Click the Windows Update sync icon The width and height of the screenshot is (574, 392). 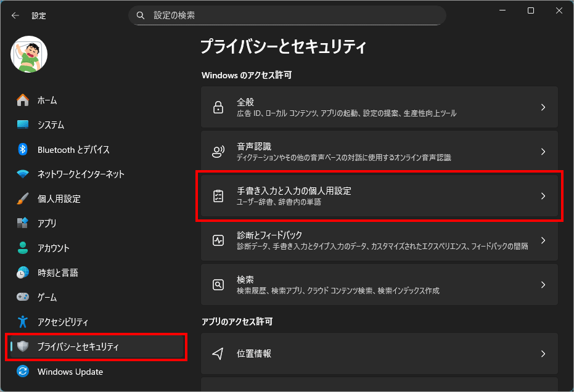click(23, 372)
